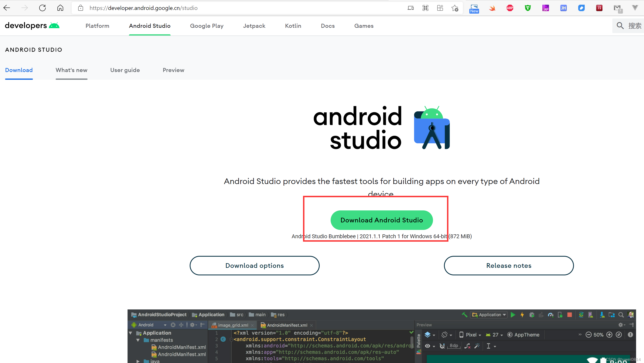Image resolution: width=644 pixels, height=363 pixels.
Task: Open the API 27 dropdown in screenshot
Action: (494, 335)
